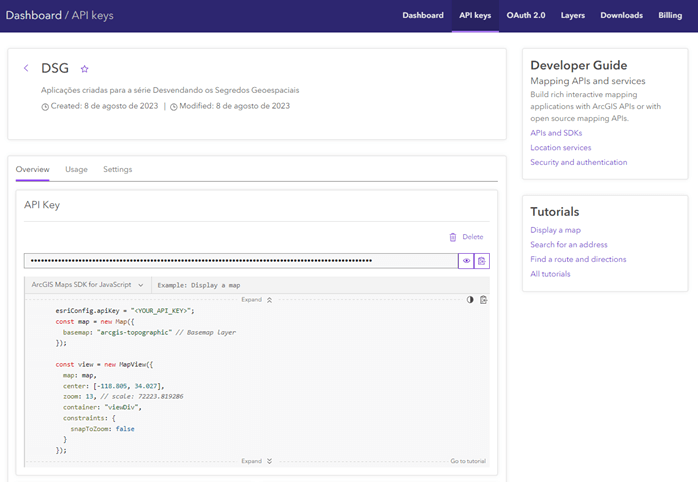The width and height of the screenshot is (698, 482).
Task: Expand the code snippet from the top
Action: tap(256, 300)
